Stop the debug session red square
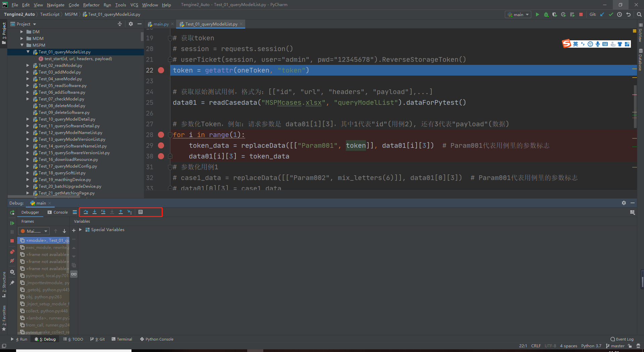 [12, 241]
